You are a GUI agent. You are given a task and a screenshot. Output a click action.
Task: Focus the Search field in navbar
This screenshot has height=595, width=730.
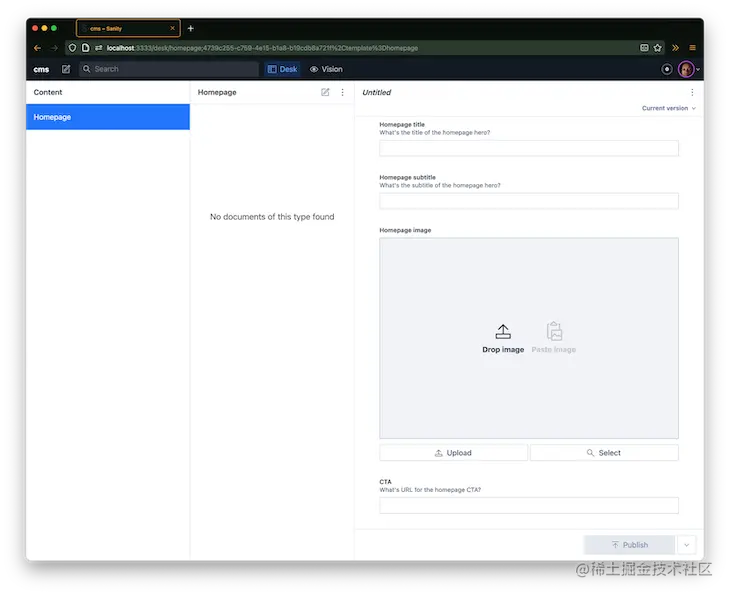click(169, 69)
